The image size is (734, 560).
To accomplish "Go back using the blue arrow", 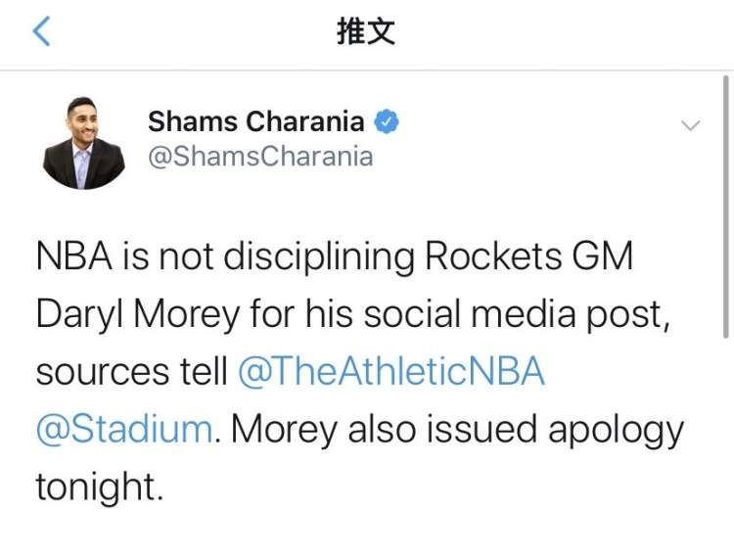I will click(41, 31).
